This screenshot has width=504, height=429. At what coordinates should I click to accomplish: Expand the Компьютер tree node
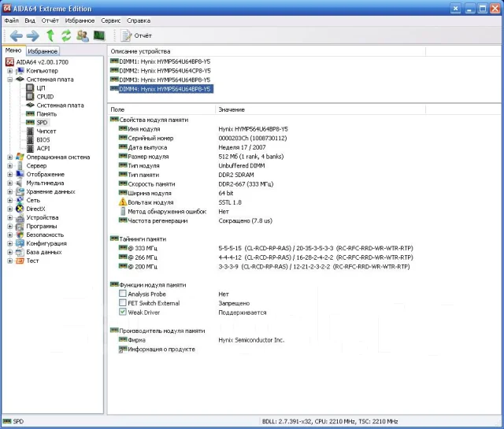point(10,71)
